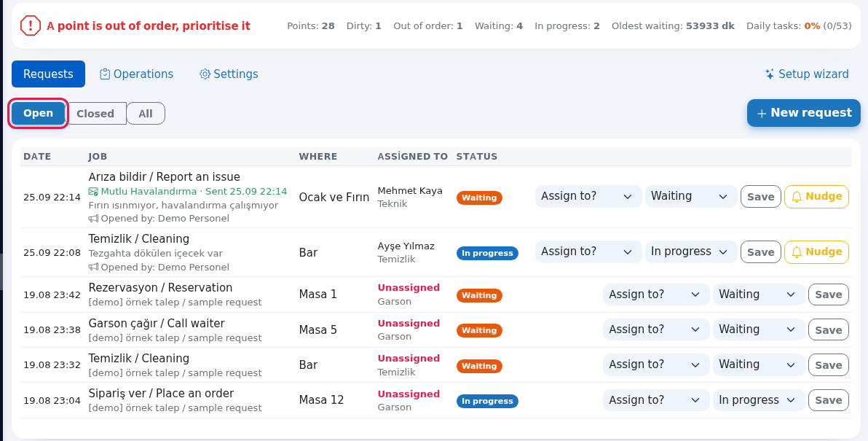This screenshot has height=441, width=868.
Task: Click the Daily tasks 0% stat
Action: tap(799, 26)
